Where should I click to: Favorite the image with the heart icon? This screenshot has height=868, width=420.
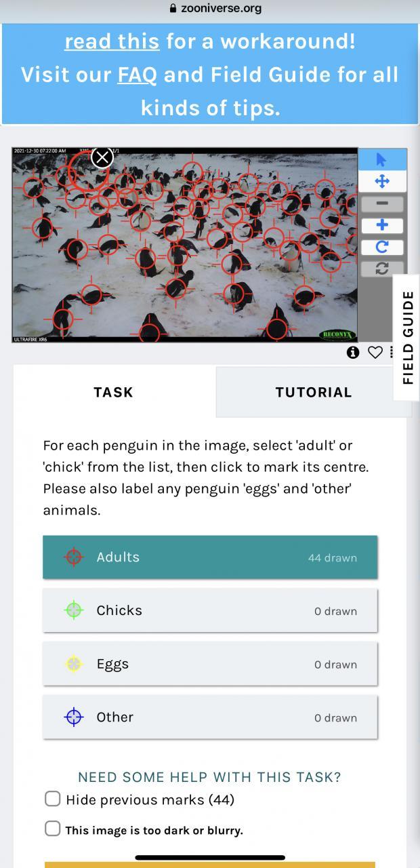point(375,352)
